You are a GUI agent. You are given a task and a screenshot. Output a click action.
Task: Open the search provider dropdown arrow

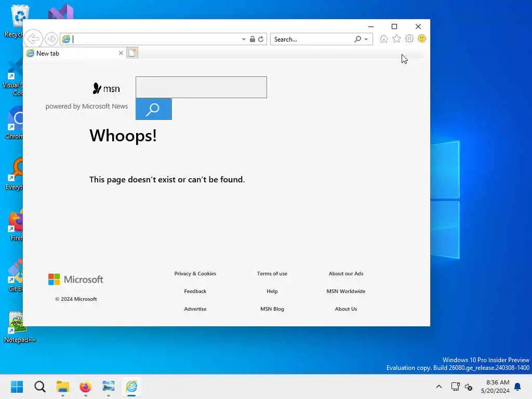[x=366, y=39]
